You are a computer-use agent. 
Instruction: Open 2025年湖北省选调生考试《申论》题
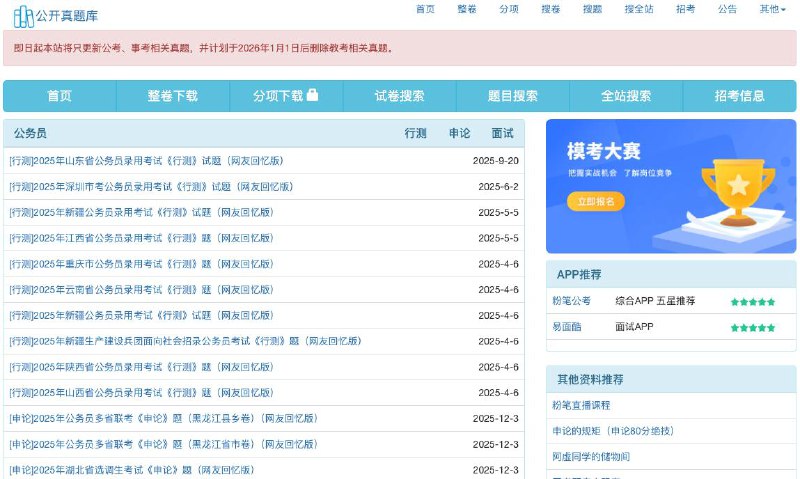pyautogui.click(x=132, y=470)
